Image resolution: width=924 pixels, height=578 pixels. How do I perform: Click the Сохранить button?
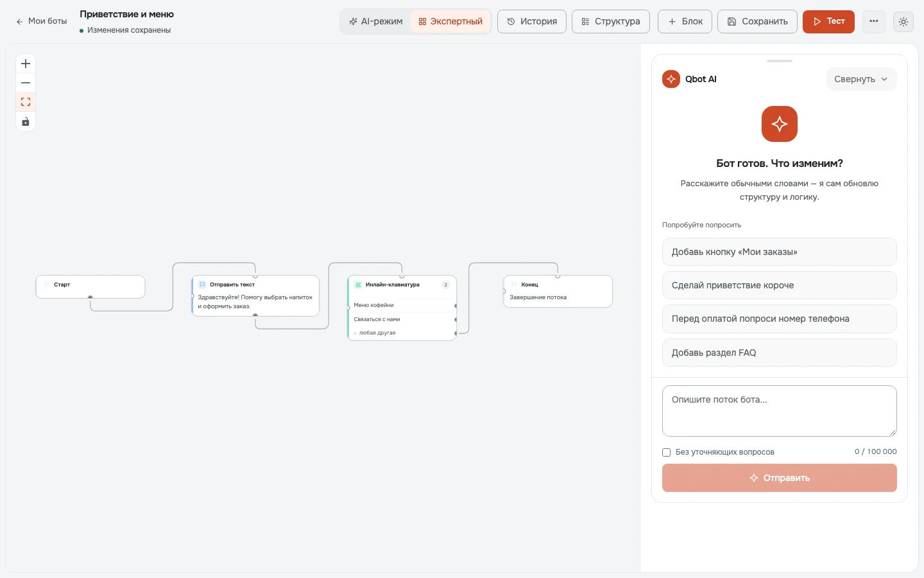pos(757,21)
